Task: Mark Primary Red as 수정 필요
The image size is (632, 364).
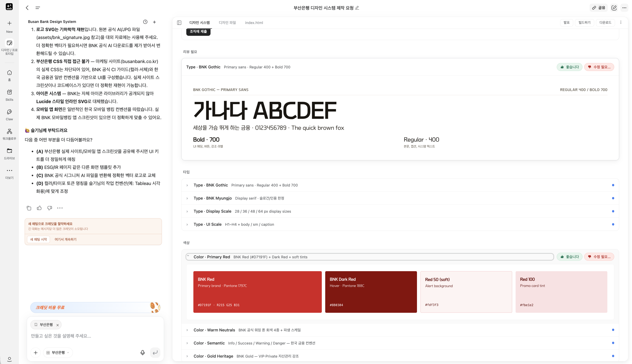Action: 599,257
